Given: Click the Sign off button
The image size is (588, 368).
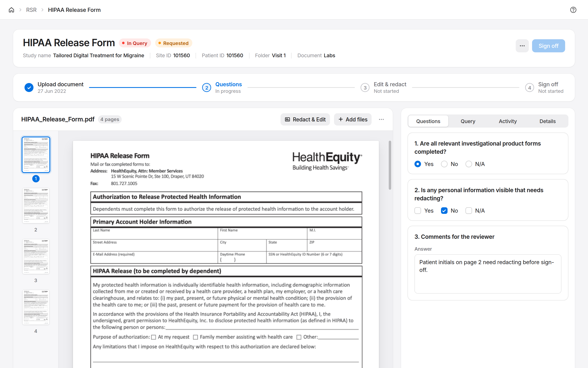Looking at the screenshot, I should click(548, 46).
